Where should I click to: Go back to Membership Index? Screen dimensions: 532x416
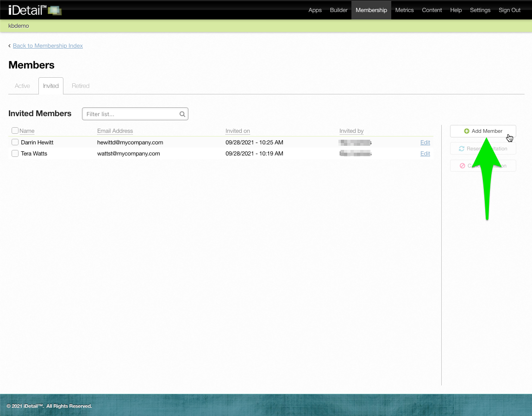[48, 46]
